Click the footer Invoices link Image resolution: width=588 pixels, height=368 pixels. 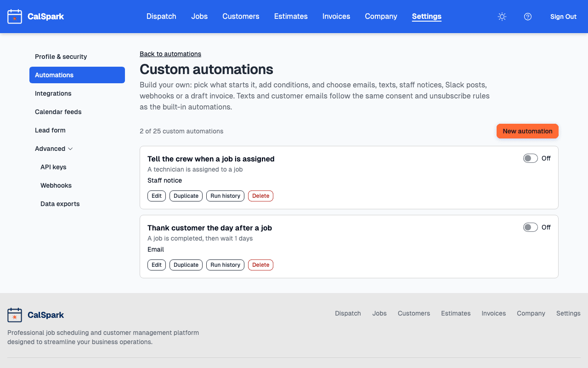click(493, 313)
